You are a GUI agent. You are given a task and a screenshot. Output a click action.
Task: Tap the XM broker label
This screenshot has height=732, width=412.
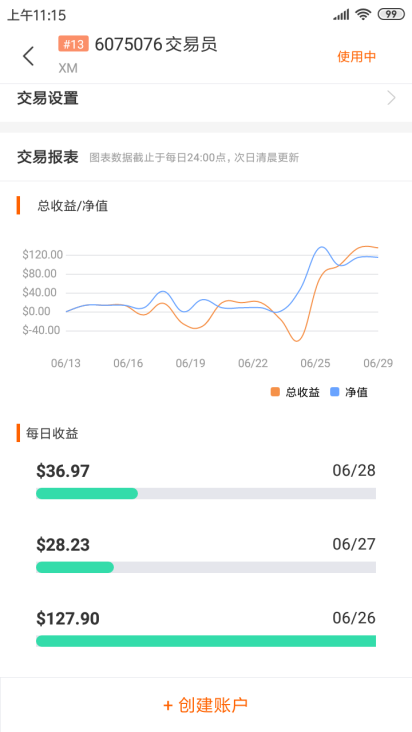pos(68,69)
